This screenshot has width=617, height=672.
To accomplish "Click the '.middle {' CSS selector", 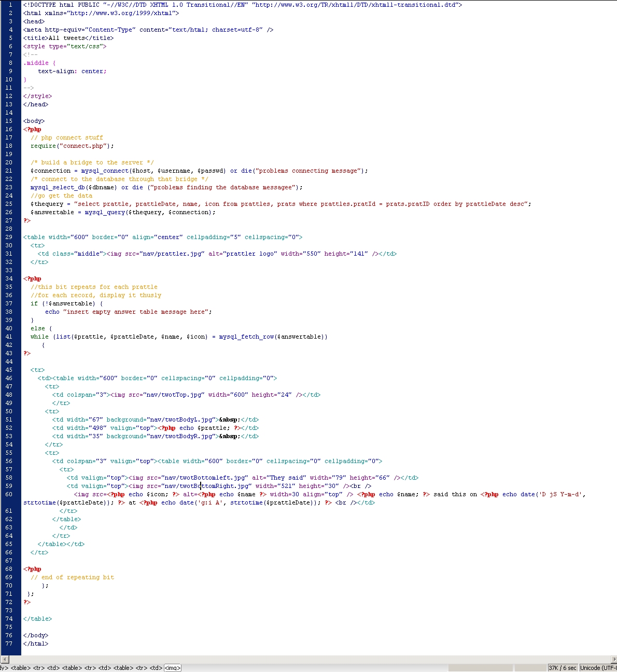I will [x=39, y=63].
